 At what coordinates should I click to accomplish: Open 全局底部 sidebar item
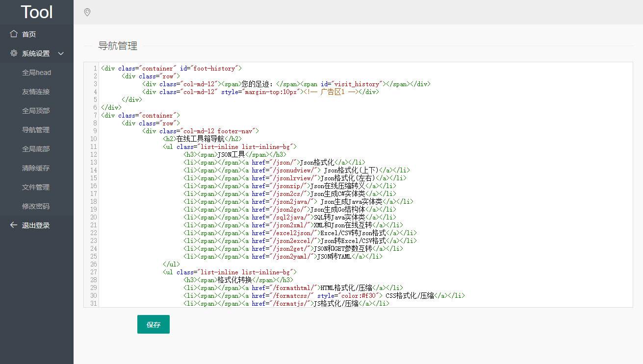[36, 149]
